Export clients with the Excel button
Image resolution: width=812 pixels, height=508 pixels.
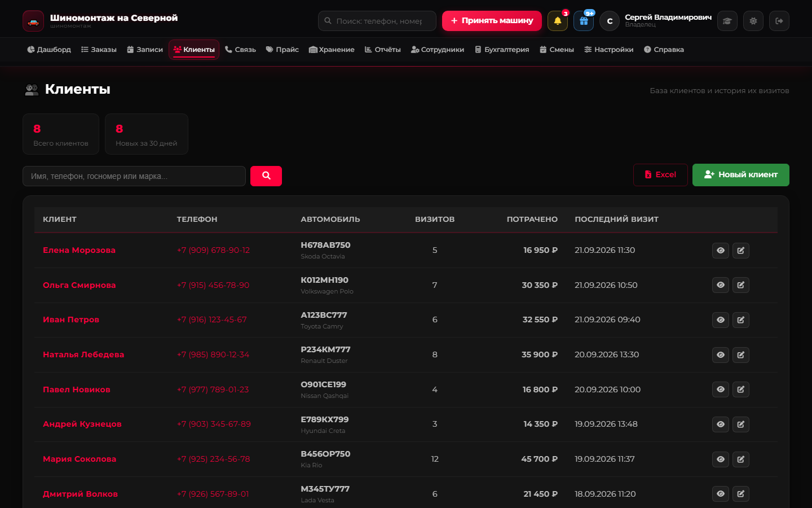click(660, 175)
